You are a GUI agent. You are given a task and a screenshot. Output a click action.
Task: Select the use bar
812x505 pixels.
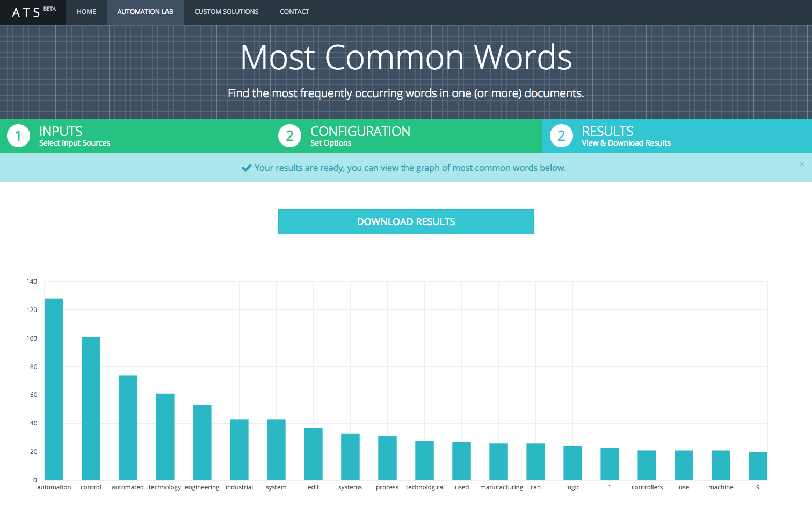(684, 465)
